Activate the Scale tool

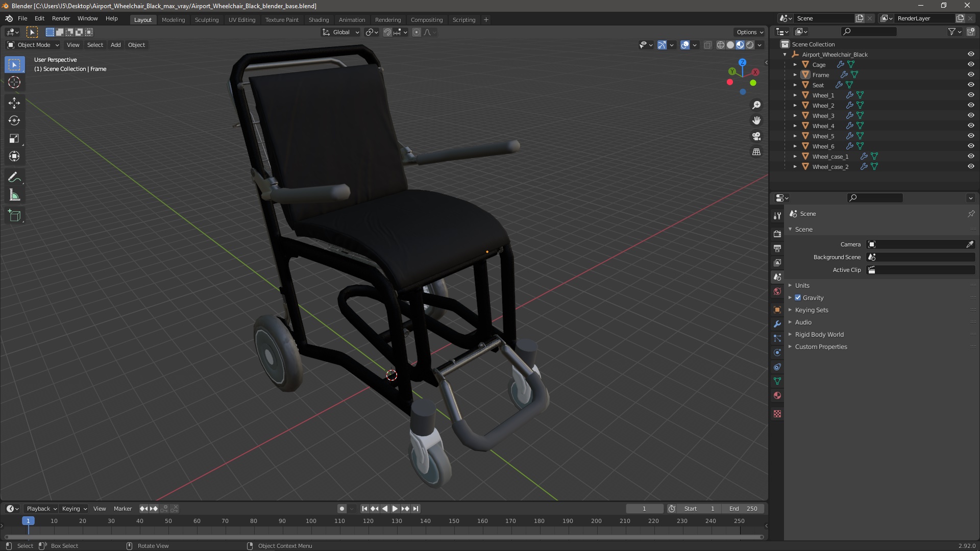point(14,138)
